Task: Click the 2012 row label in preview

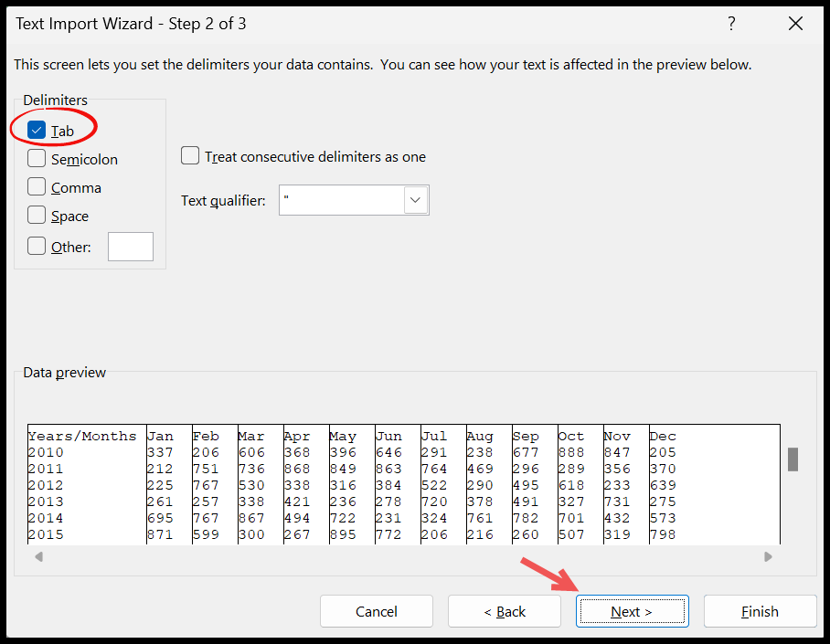Action: 46,485
